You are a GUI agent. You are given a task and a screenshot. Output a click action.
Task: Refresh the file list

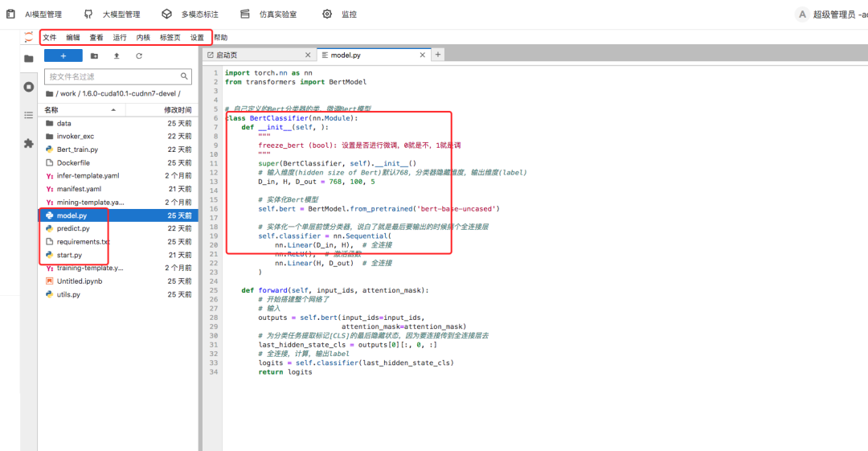[139, 56]
